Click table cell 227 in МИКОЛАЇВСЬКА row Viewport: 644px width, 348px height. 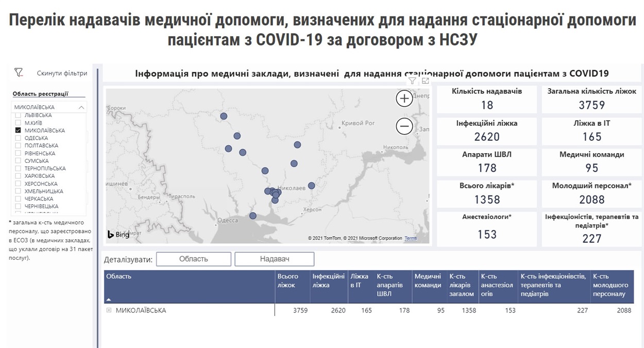point(582,310)
